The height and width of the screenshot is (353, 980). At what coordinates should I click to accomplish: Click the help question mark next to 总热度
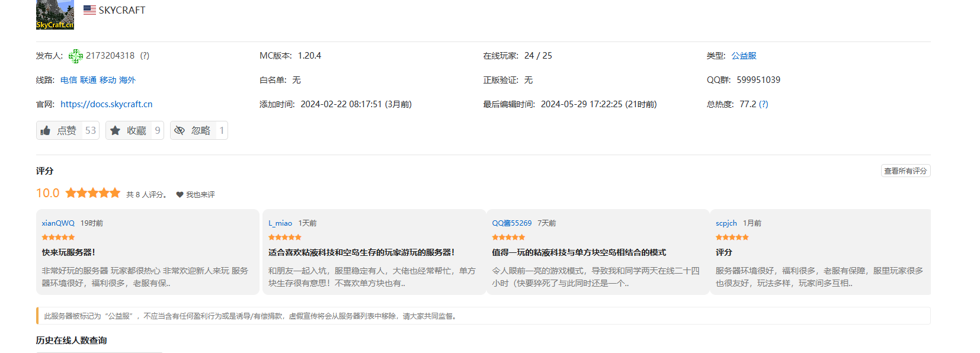(763, 104)
